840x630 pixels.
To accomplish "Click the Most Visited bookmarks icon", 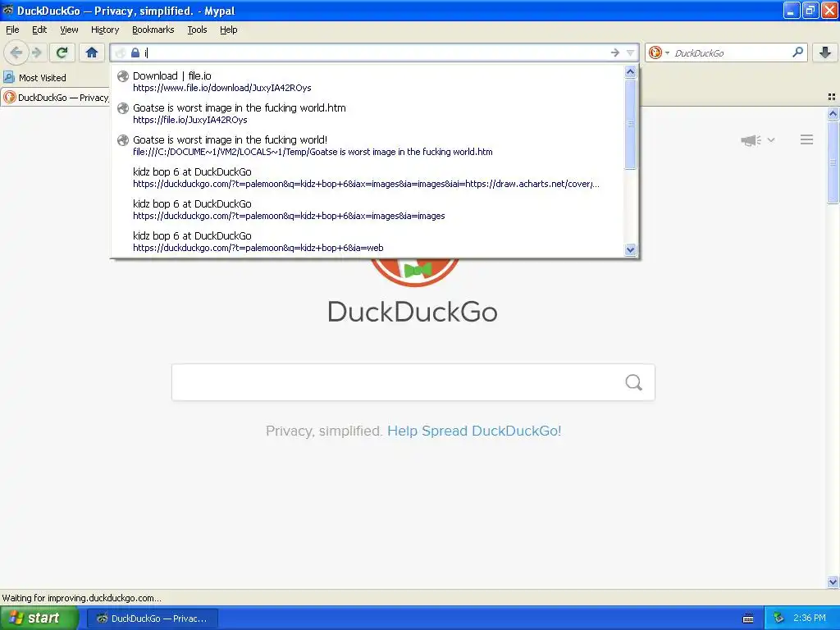I will pos(8,77).
